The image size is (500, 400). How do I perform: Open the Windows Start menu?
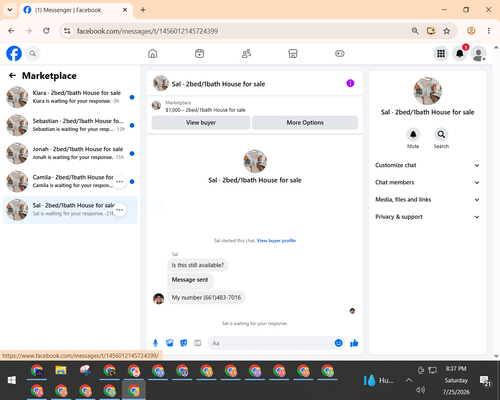tap(12, 380)
